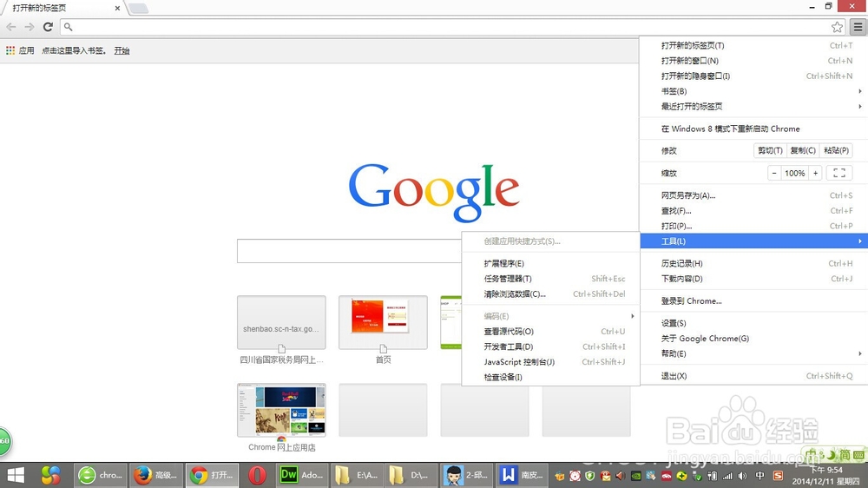
Task: Expand the 编码(E) submenu
Action: [551, 316]
